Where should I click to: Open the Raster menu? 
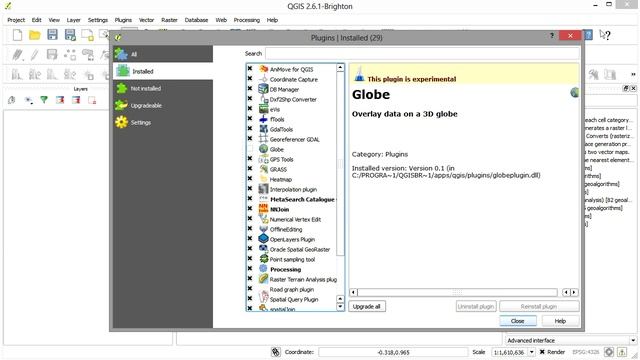[169, 20]
